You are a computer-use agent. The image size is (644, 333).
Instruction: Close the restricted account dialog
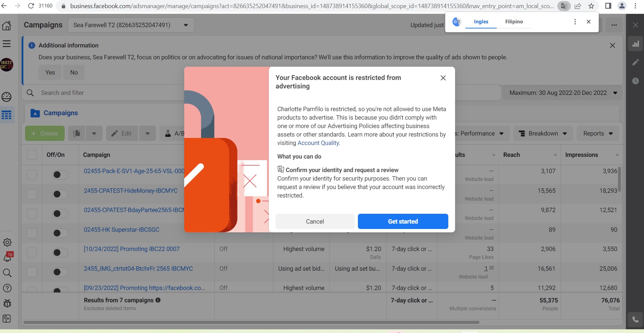point(443,78)
